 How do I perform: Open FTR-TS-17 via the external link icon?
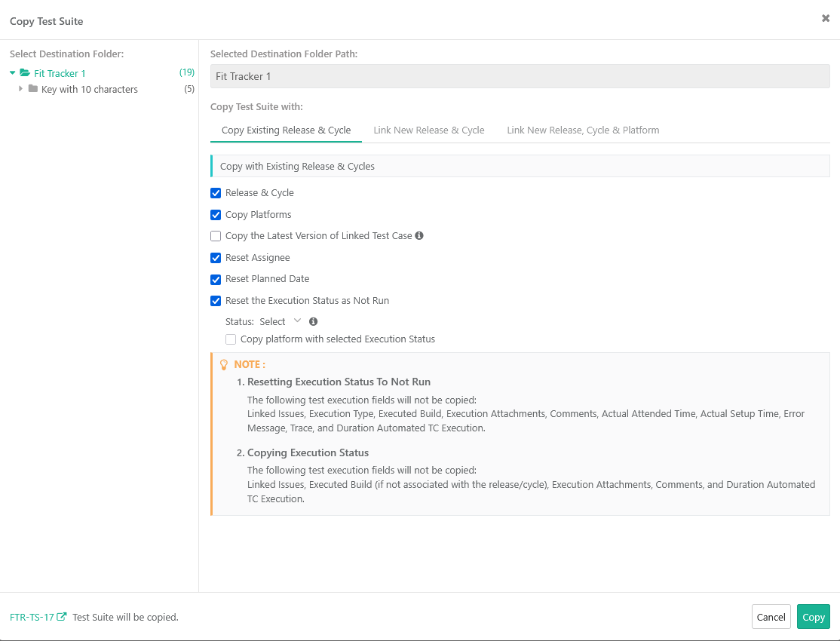pos(62,616)
